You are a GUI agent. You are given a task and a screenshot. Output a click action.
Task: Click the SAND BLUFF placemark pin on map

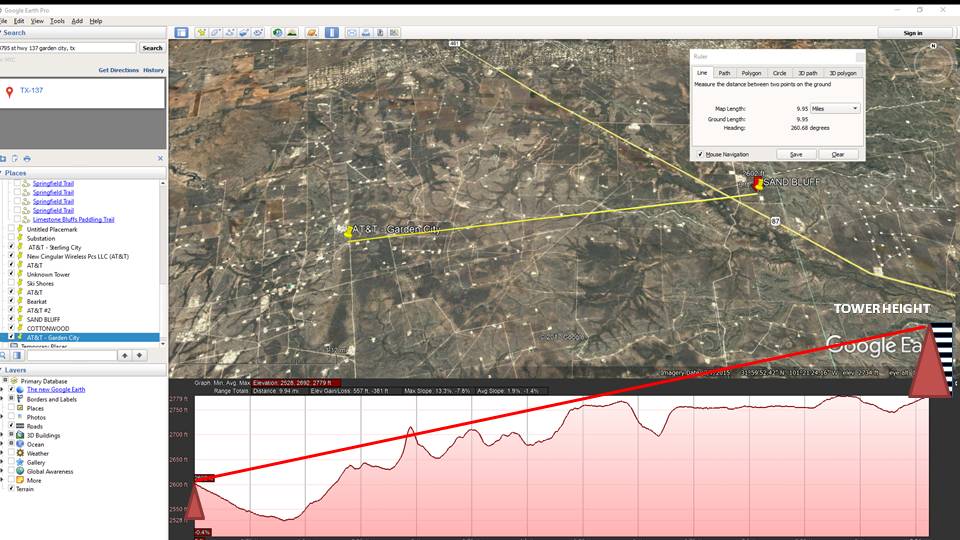click(x=759, y=184)
